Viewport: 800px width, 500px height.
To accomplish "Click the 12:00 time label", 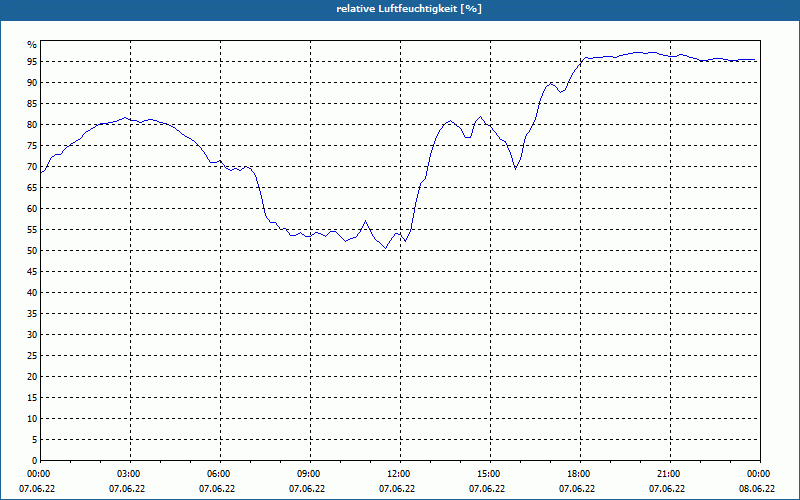I will 398,474.
